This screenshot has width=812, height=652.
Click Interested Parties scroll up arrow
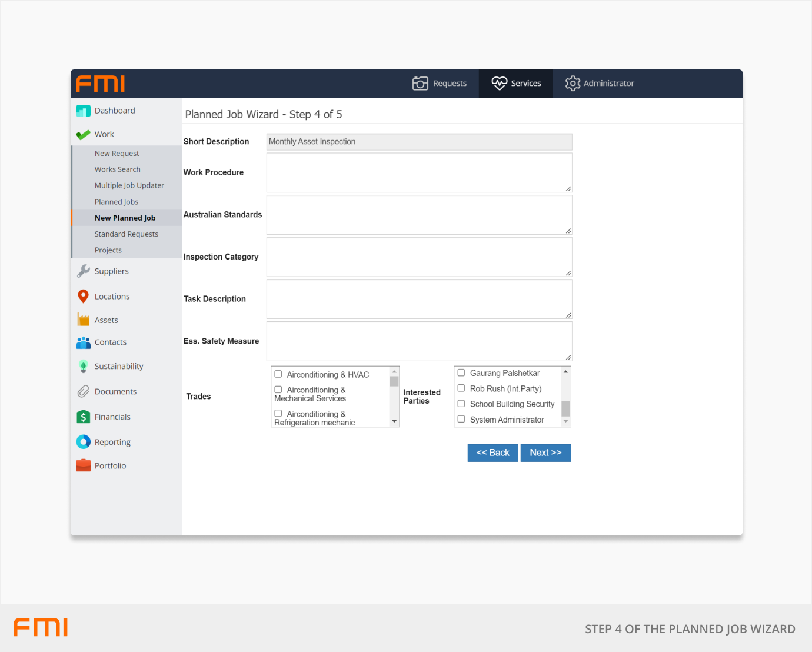click(x=565, y=372)
